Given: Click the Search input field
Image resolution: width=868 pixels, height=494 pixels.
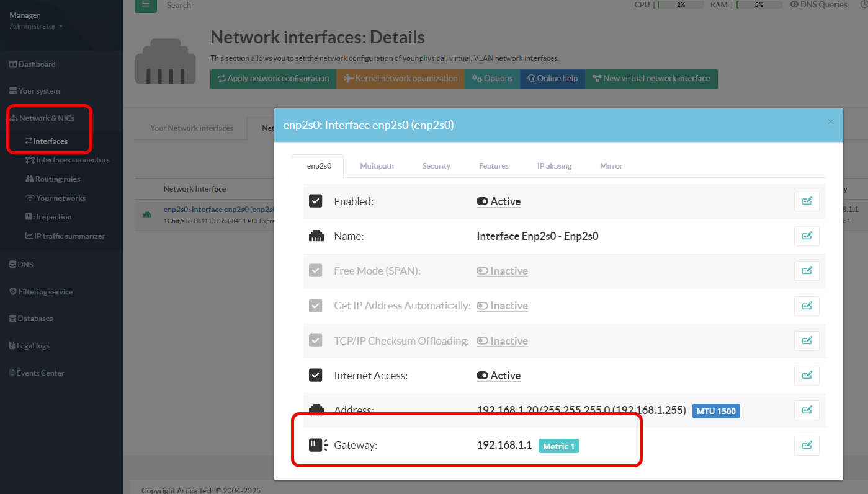Looking at the screenshot, I should click(205, 6).
